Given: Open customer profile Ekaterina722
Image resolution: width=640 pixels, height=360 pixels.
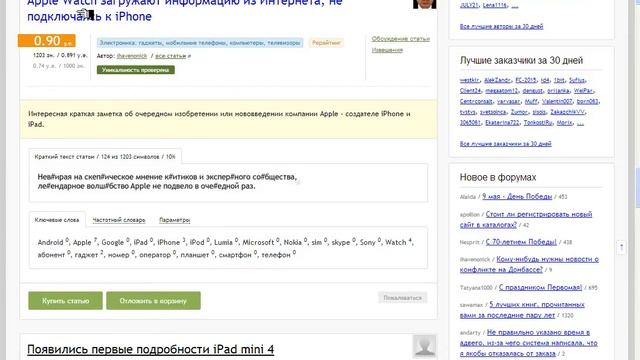Looking at the screenshot, I should pos(502,122).
